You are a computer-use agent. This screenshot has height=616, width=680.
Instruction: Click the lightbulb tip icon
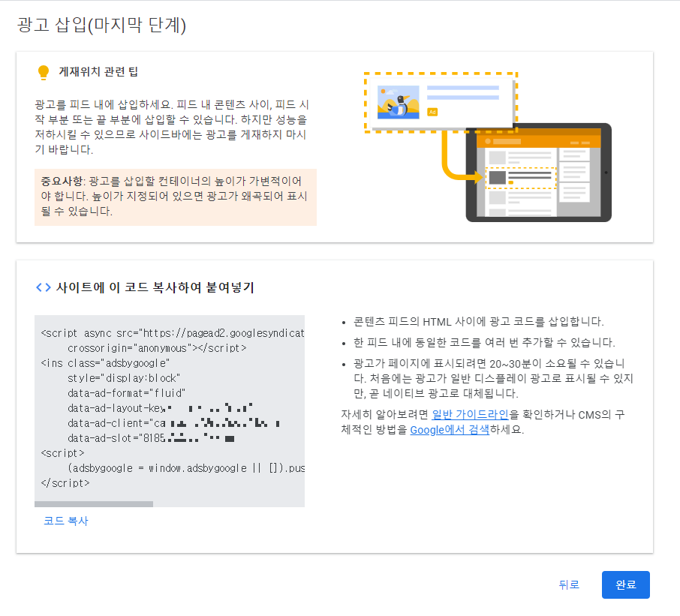(44, 72)
